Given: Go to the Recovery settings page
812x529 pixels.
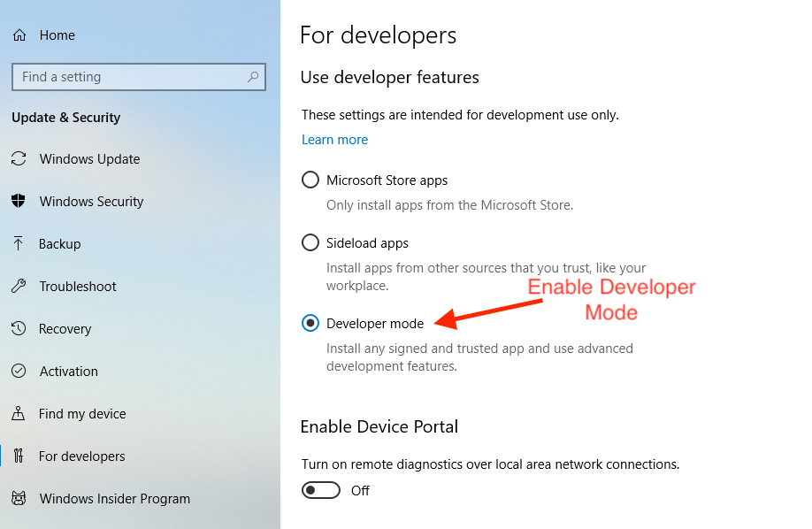Looking at the screenshot, I should click(65, 329).
